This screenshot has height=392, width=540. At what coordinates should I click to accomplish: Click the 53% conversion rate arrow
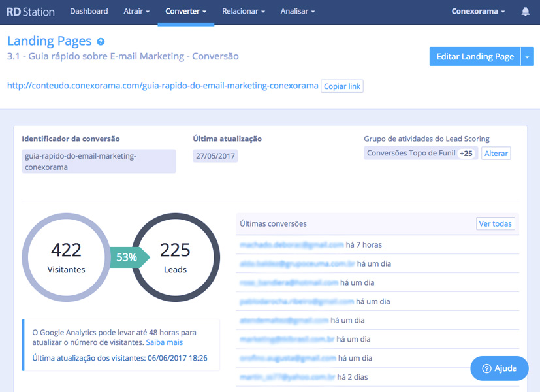(128, 257)
